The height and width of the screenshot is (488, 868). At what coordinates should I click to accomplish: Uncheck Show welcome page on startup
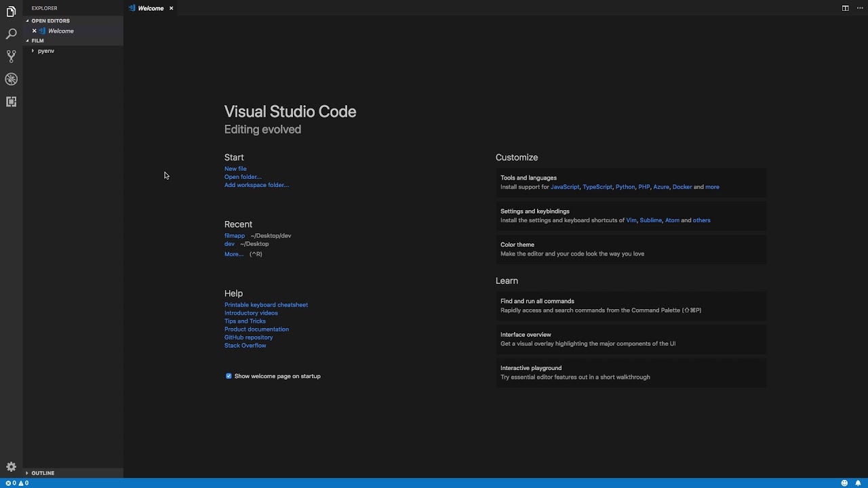click(x=229, y=376)
